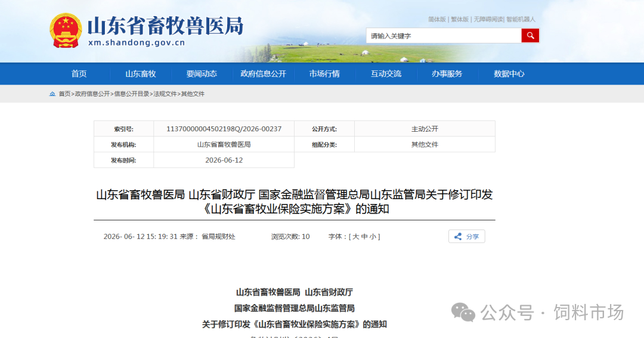Click the national emblem logo

coord(66,31)
